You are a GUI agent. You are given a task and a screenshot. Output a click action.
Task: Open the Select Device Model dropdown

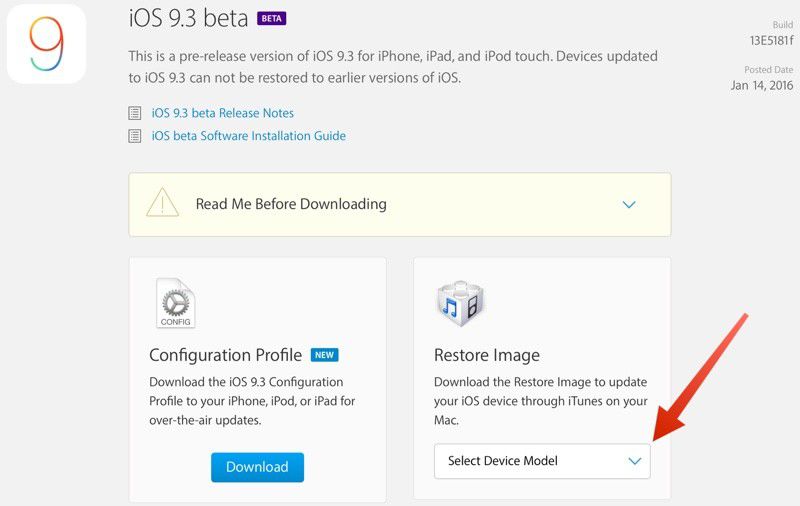pos(542,461)
